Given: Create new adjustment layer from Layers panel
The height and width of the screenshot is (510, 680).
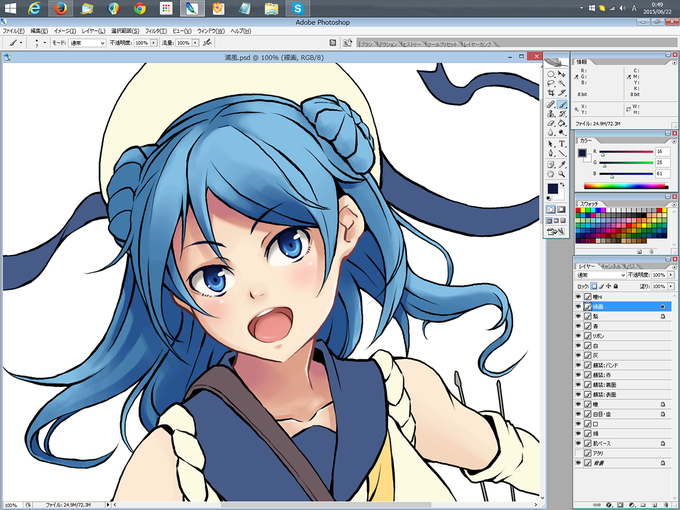Looking at the screenshot, I should [x=631, y=505].
